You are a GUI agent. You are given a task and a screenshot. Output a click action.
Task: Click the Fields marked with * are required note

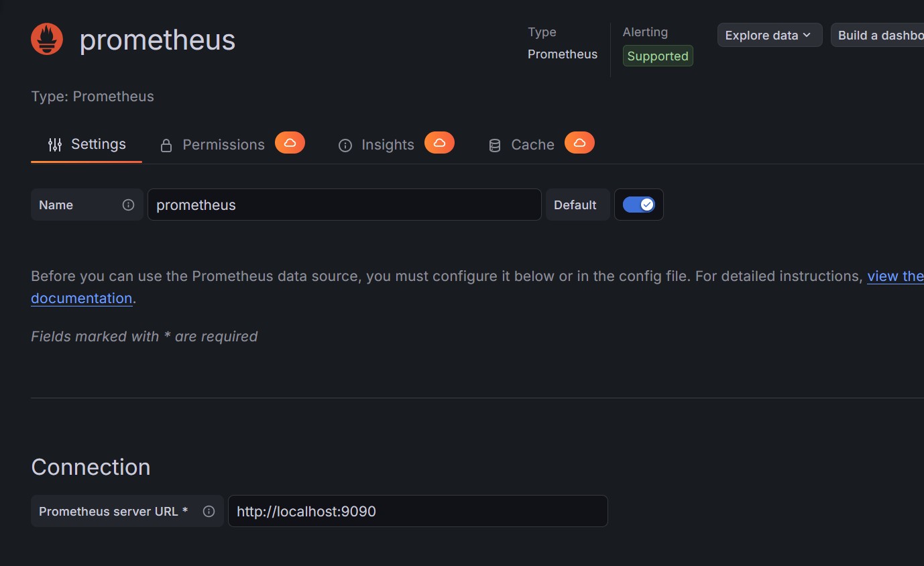144,336
